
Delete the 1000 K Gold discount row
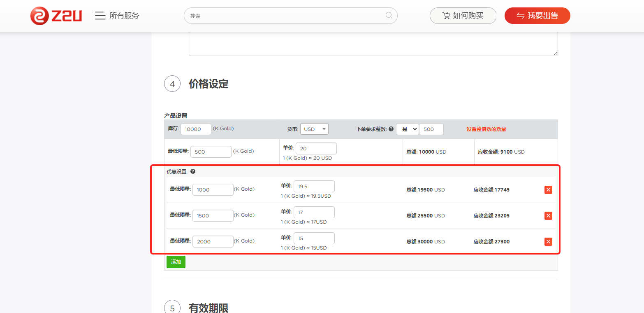[x=548, y=190]
